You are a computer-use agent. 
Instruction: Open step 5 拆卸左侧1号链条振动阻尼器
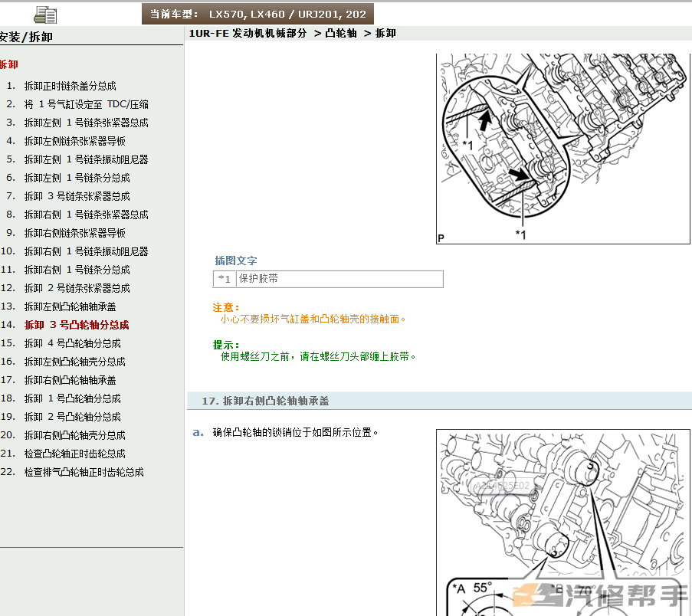point(86,159)
